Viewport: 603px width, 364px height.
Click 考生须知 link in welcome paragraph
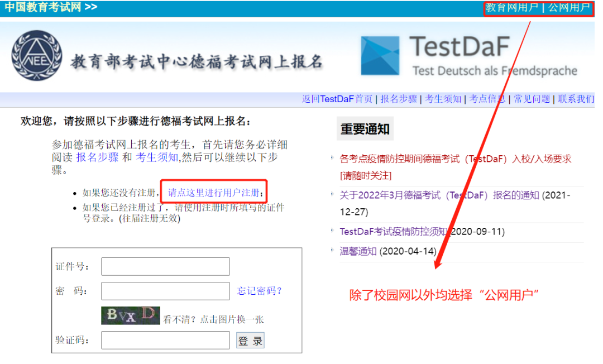[157, 157]
